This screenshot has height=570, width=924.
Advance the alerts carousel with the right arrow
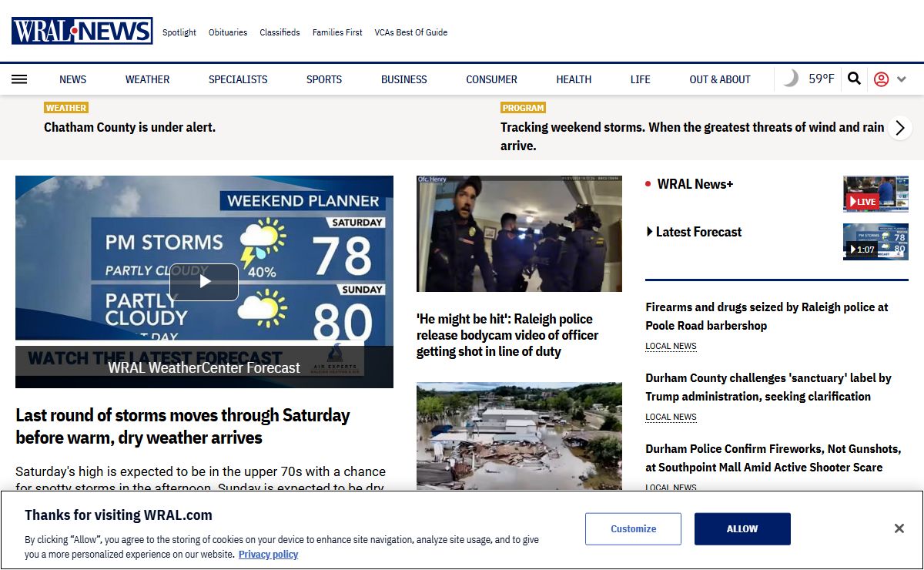point(900,128)
